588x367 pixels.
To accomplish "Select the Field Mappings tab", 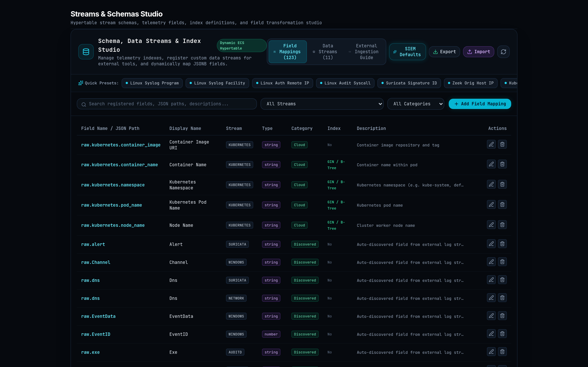I will click(x=288, y=52).
